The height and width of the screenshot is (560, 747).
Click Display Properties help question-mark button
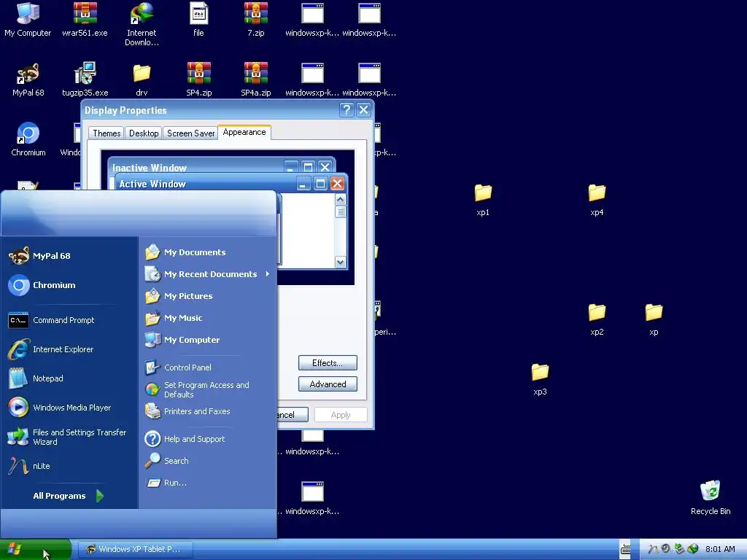347,110
